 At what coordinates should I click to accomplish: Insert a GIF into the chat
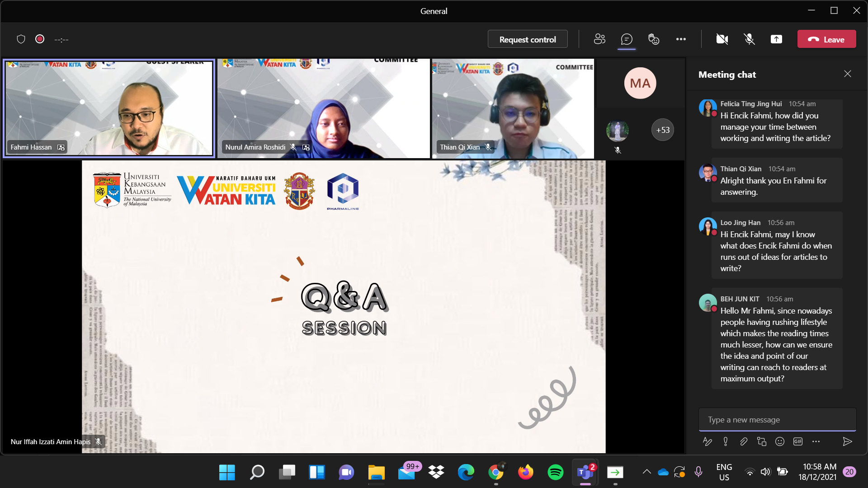798,441
